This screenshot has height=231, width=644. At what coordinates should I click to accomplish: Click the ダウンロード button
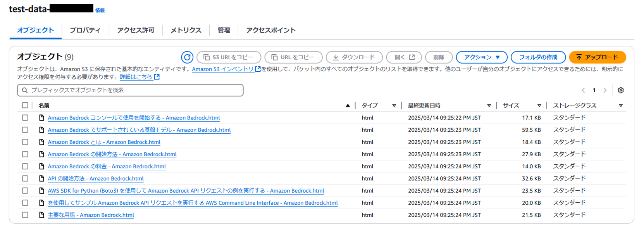point(354,57)
